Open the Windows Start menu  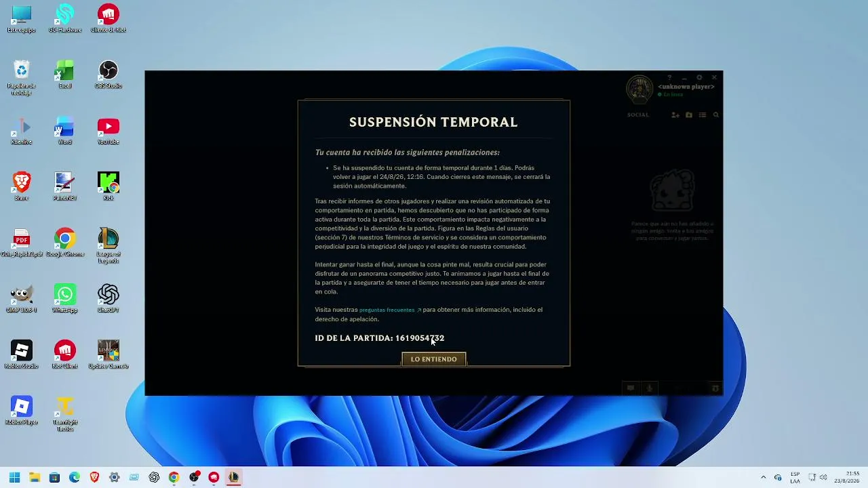[15, 477]
